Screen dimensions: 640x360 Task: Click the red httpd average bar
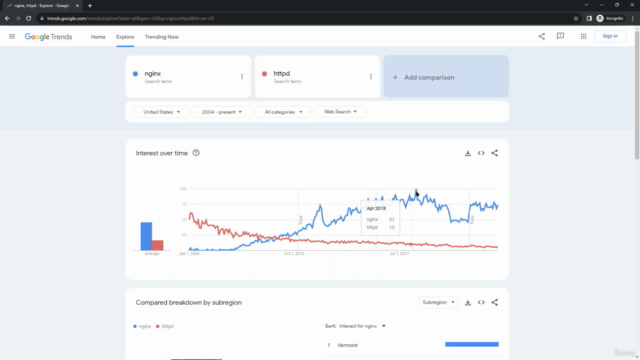pos(158,245)
